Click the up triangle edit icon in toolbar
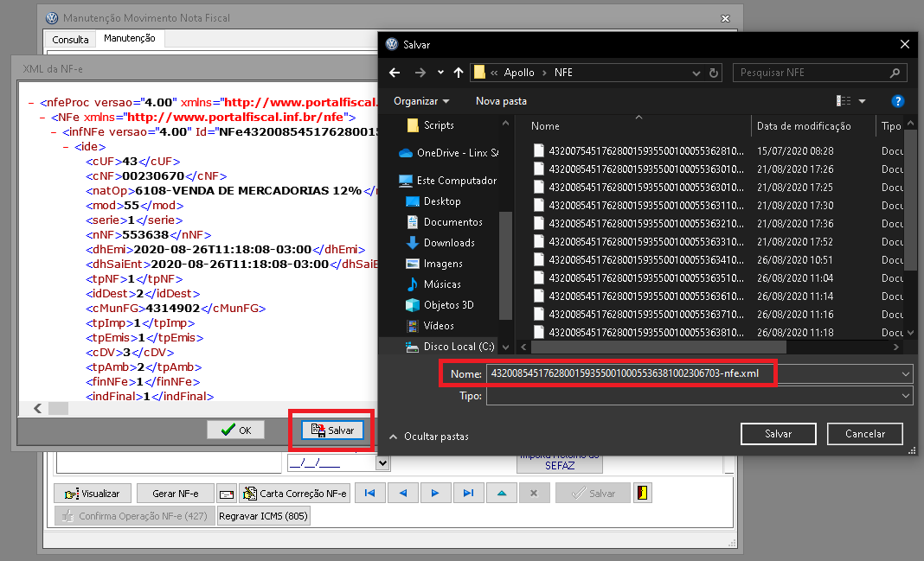This screenshot has height=561, width=924. click(502, 494)
